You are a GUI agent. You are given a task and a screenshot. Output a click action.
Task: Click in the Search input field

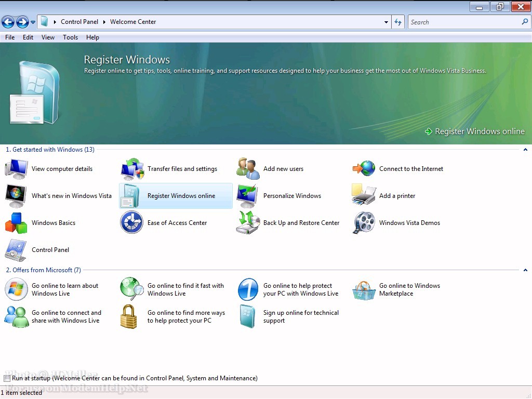click(x=464, y=22)
